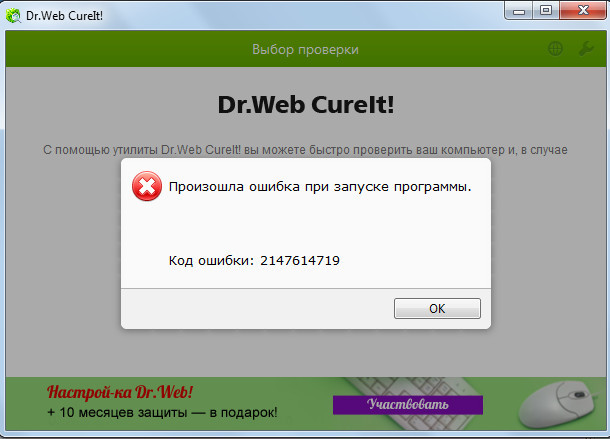The image size is (610, 439).
Task: Click the Код ошибки label
Action: [x=212, y=261]
